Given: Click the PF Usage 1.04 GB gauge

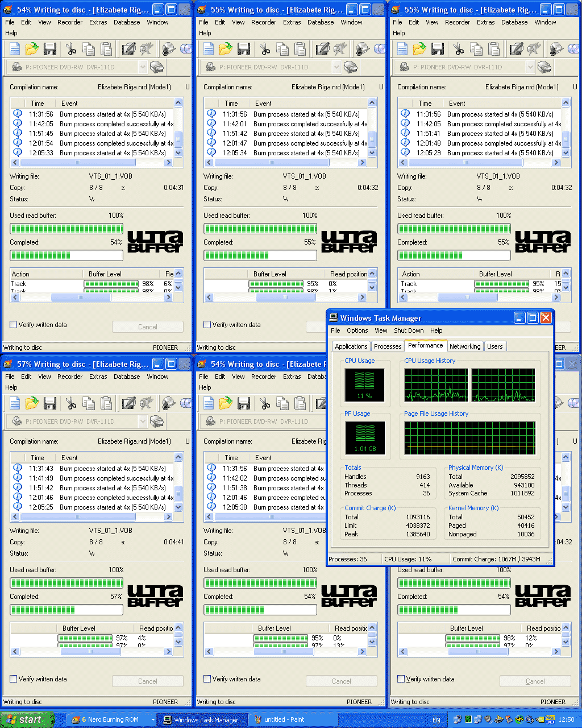Looking at the screenshot, I should pyautogui.click(x=364, y=437).
